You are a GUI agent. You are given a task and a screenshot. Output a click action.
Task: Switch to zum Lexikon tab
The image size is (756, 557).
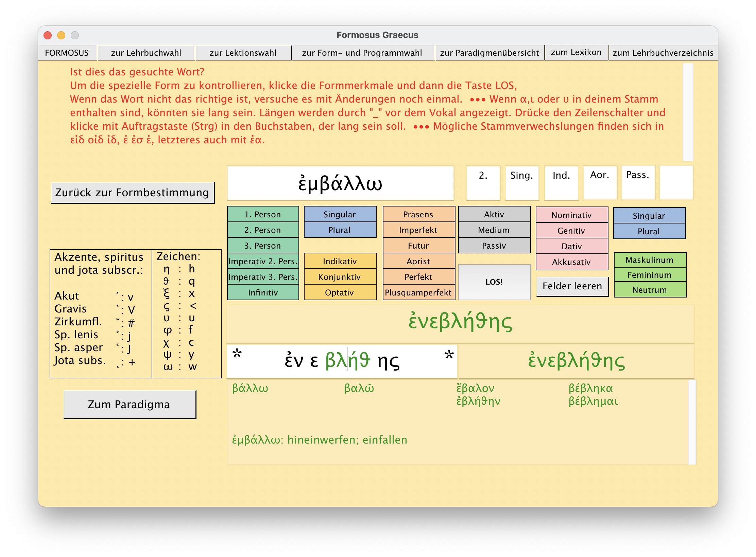pyautogui.click(x=576, y=53)
